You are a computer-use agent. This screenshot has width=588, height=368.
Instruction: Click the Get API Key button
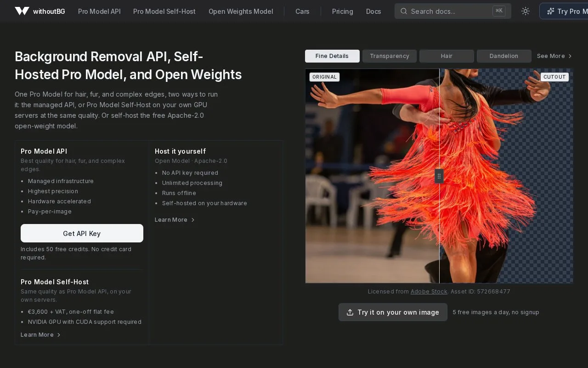click(82, 233)
